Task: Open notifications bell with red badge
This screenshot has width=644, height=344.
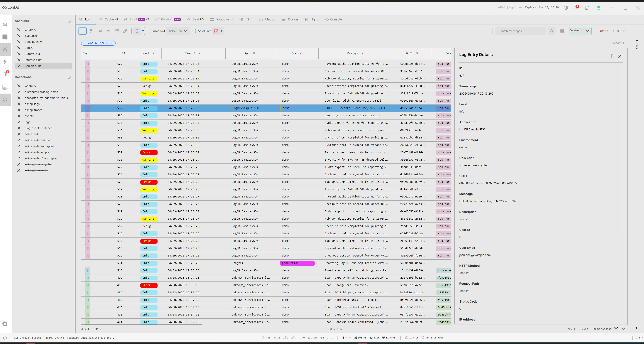Action: (x=576, y=8)
